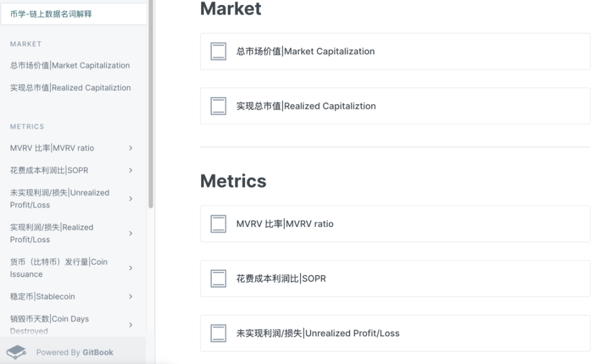The image size is (600, 364).
Task: Expand MVRV ratio sidebar chevron
Action: coord(130,148)
